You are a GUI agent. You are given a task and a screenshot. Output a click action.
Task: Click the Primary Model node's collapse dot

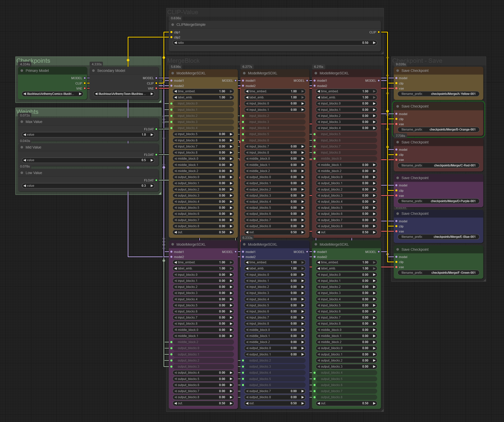[x=22, y=71]
